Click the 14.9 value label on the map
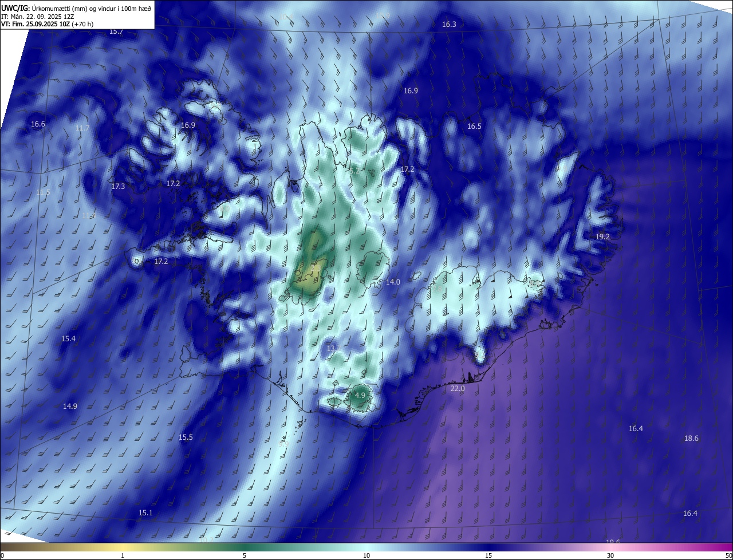The height and width of the screenshot is (560, 733). point(70,407)
